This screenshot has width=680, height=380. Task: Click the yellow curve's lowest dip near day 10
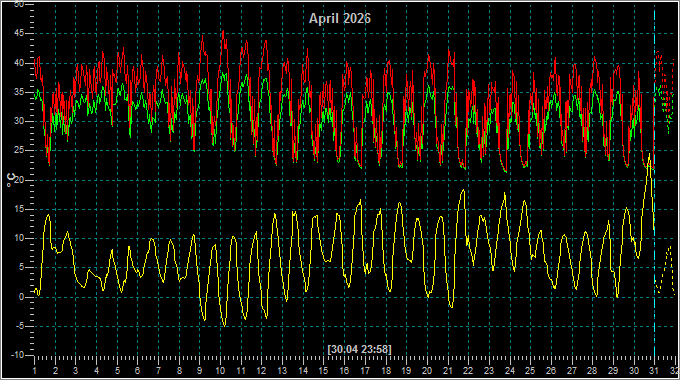click(224, 325)
